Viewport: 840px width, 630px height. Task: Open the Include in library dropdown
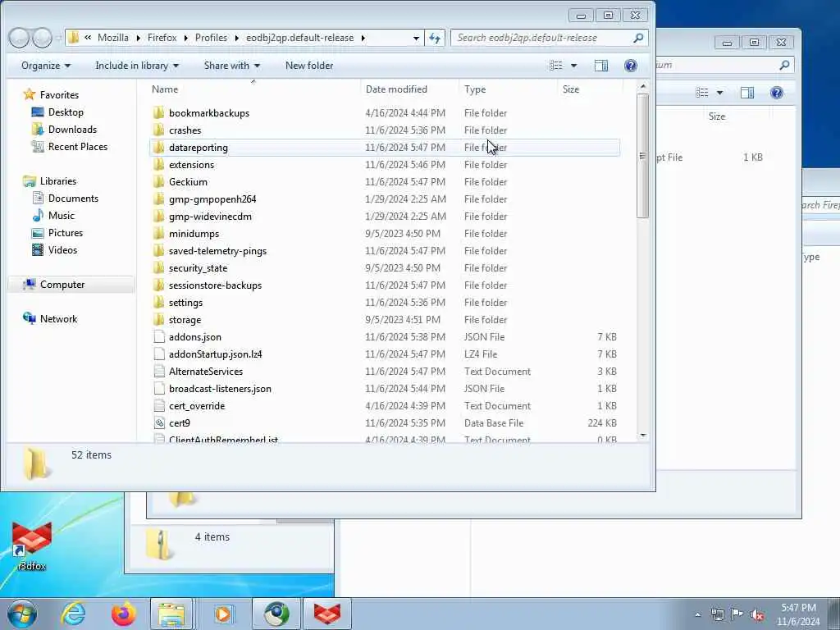click(137, 66)
